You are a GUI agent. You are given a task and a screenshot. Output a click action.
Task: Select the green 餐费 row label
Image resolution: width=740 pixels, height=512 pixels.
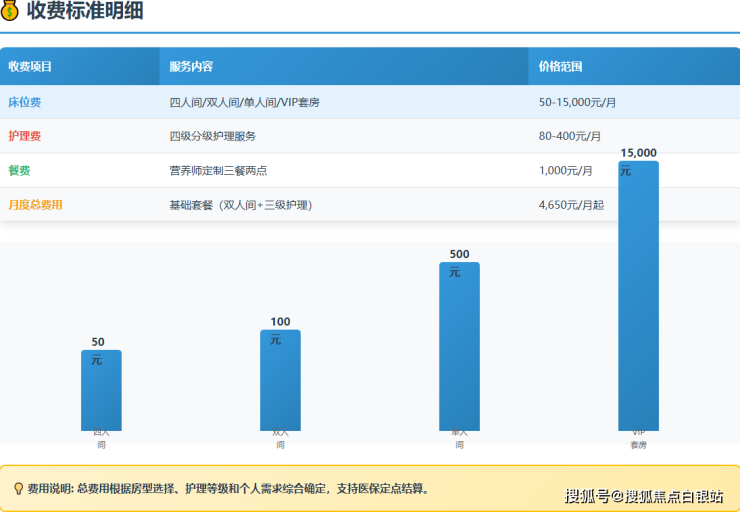tap(19, 170)
